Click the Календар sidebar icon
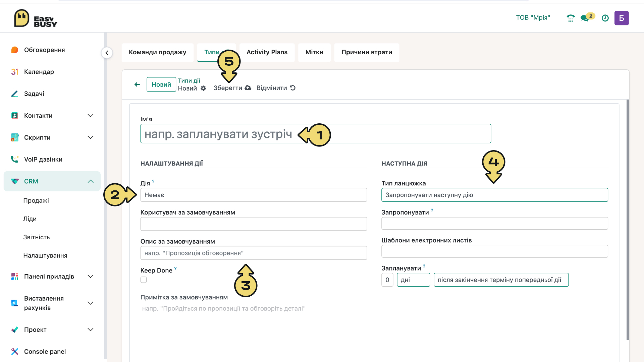Image resolution: width=644 pixels, height=362 pixels. click(15, 72)
